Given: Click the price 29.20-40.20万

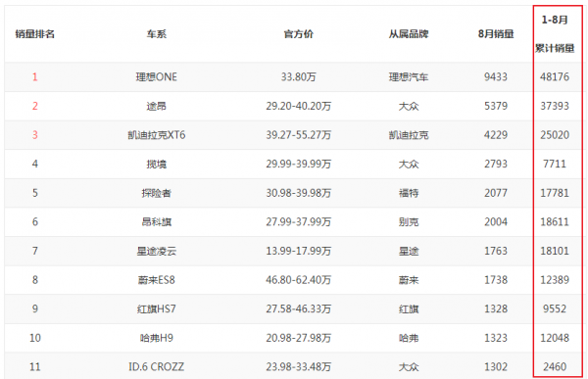Looking at the screenshot, I should [299, 106].
